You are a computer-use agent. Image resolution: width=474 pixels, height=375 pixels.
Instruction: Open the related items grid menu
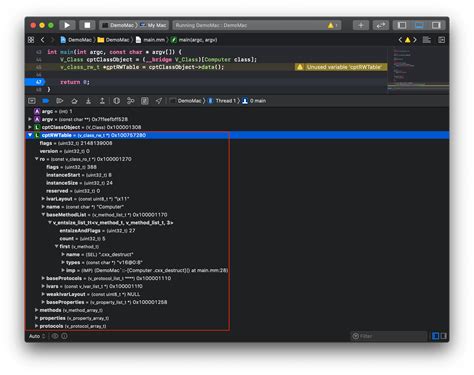[31, 40]
